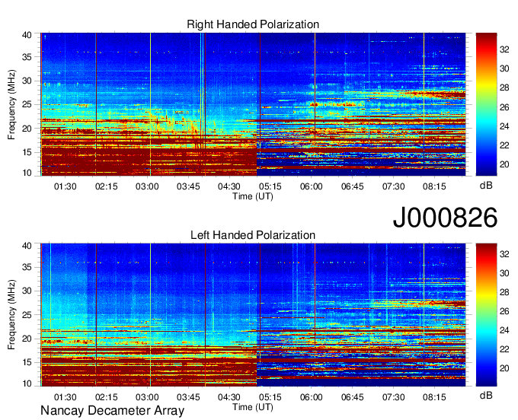The width and height of the screenshot is (518, 420).
Task: Click 05:15 tick under Right Handed plot
Action: (270, 186)
